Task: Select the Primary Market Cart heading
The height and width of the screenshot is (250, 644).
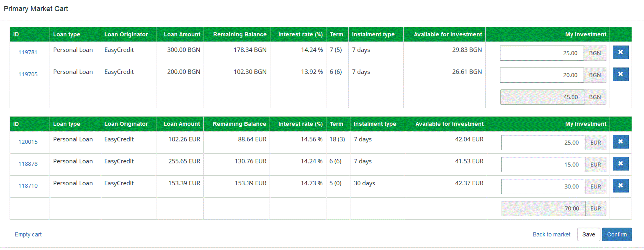Action: (x=36, y=9)
